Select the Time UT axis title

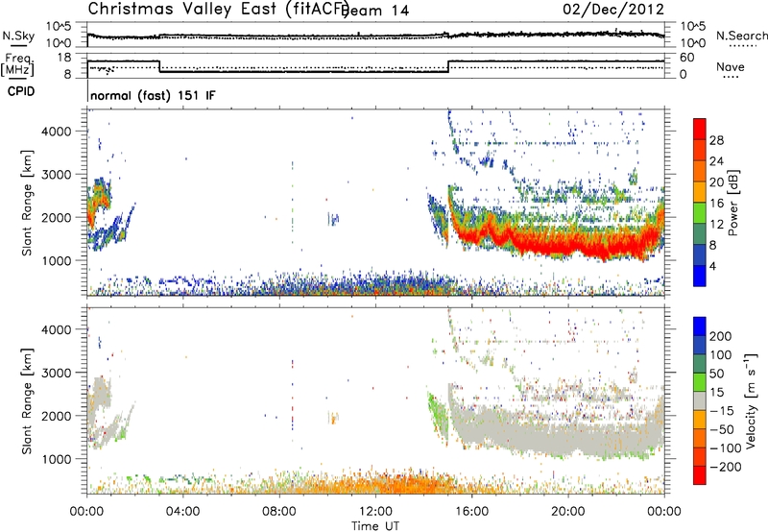pyautogui.click(x=375, y=526)
